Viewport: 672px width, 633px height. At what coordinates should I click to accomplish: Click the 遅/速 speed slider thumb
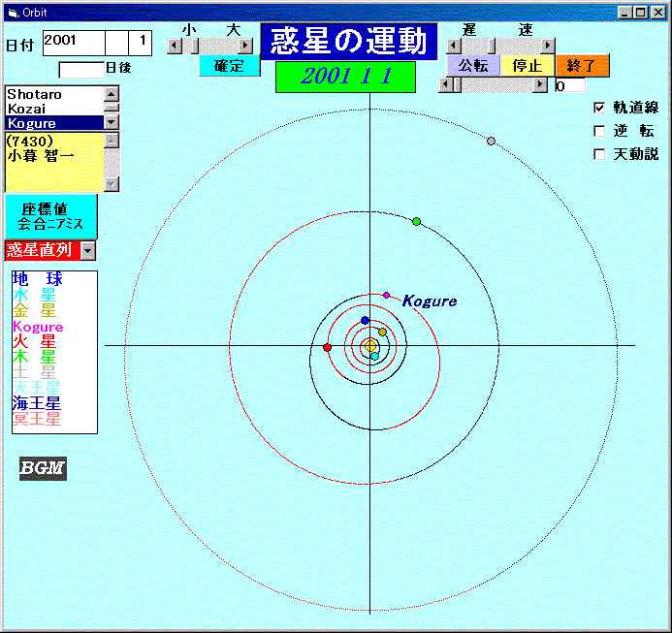pos(492,46)
